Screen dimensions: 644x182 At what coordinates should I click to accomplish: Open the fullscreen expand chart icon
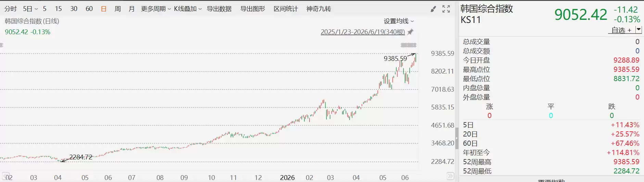(446, 9)
